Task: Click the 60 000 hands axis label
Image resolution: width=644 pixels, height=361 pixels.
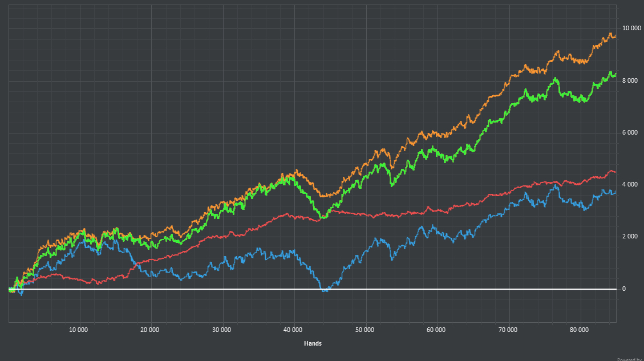Action: tap(436, 330)
